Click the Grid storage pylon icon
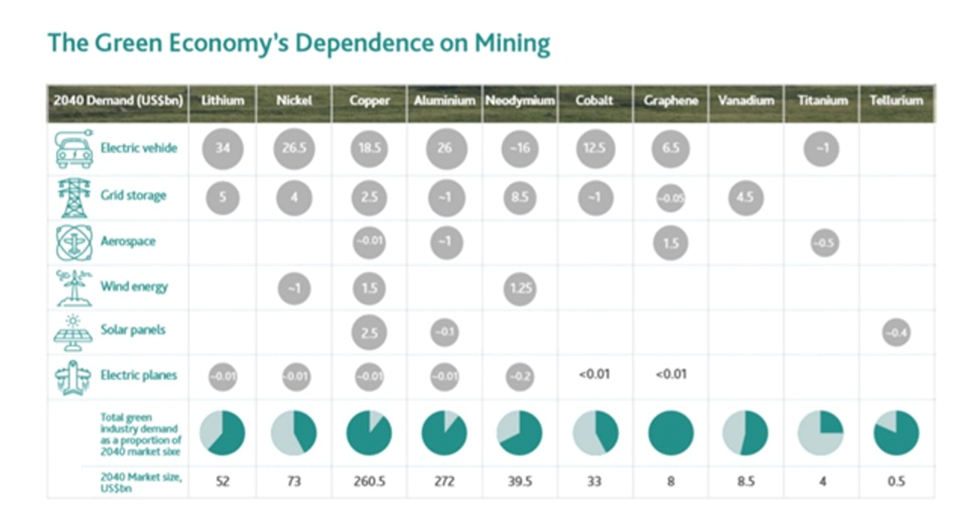The width and height of the screenshot is (975, 528). [x=73, y=197]
